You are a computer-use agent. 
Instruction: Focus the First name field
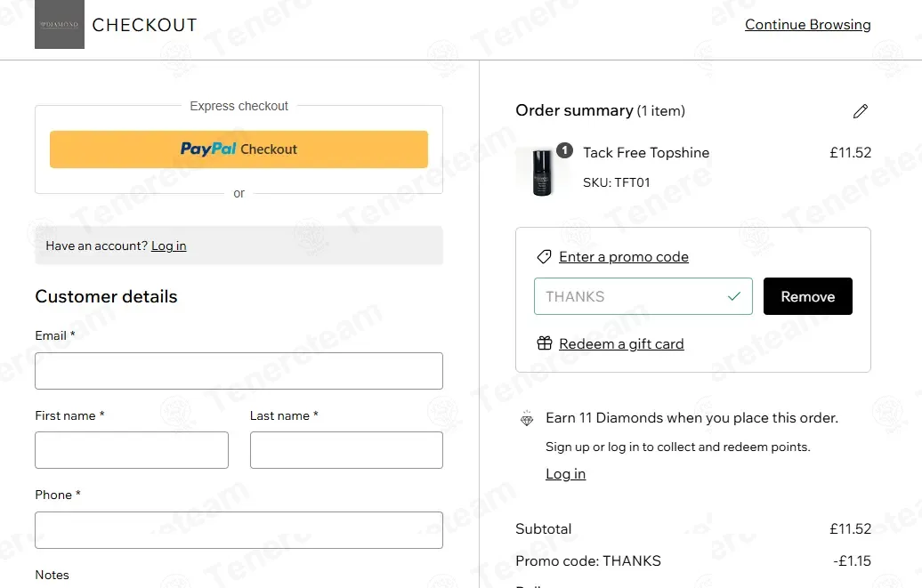tap(132, 450)
